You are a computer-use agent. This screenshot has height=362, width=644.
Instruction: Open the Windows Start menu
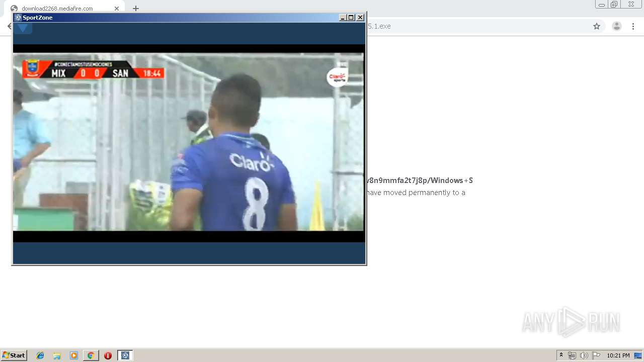coord(14,355)
